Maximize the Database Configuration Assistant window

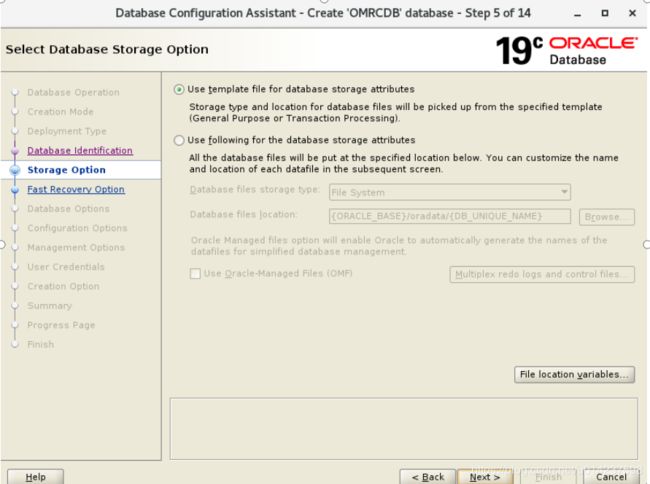coord(605,13)
